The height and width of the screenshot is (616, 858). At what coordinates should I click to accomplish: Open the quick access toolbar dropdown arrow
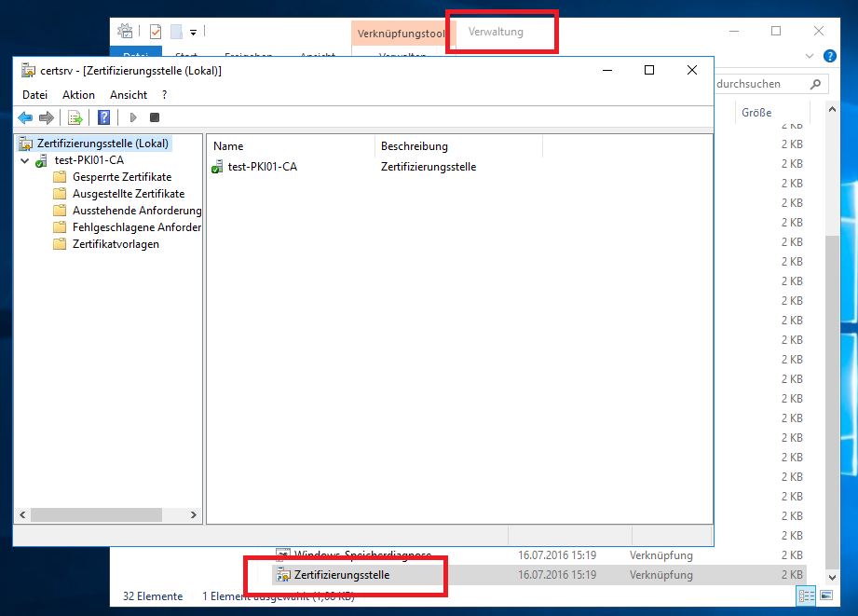pyautogui.click(x=193, y=32)
